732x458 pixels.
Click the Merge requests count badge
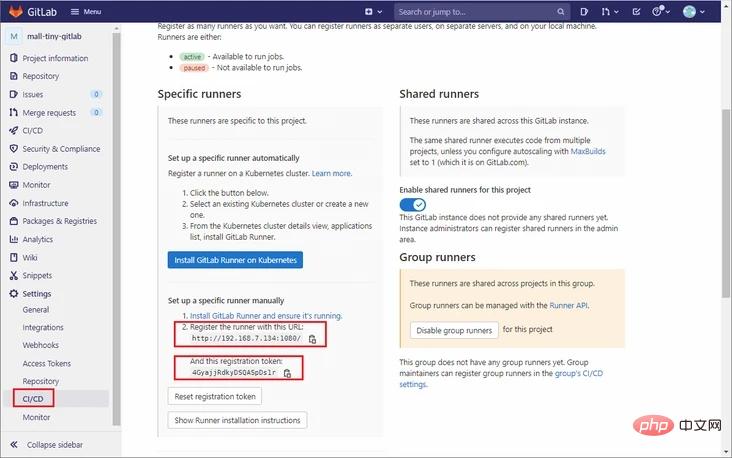click(96, 113)
